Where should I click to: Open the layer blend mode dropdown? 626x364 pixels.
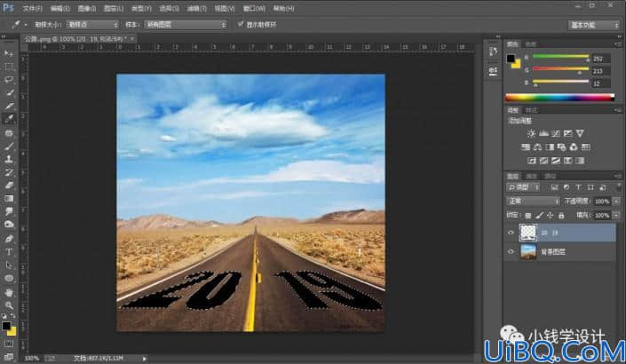coord(533,202)
